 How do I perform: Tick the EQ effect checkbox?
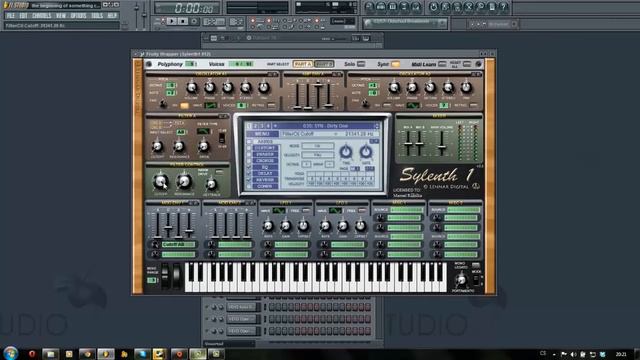[249, 167]
